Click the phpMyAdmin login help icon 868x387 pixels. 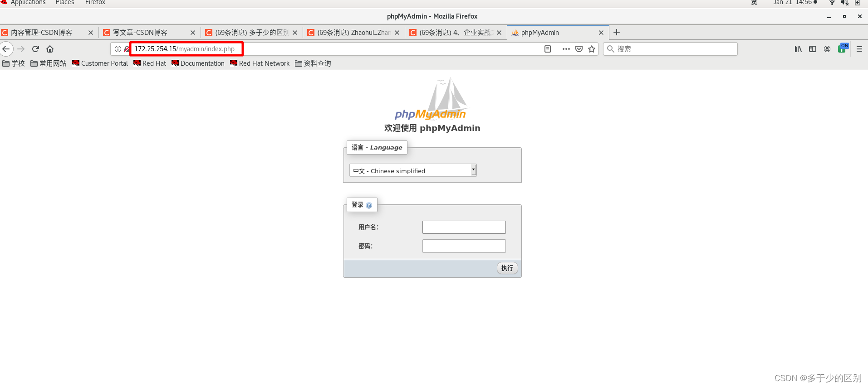pos(369,205)
